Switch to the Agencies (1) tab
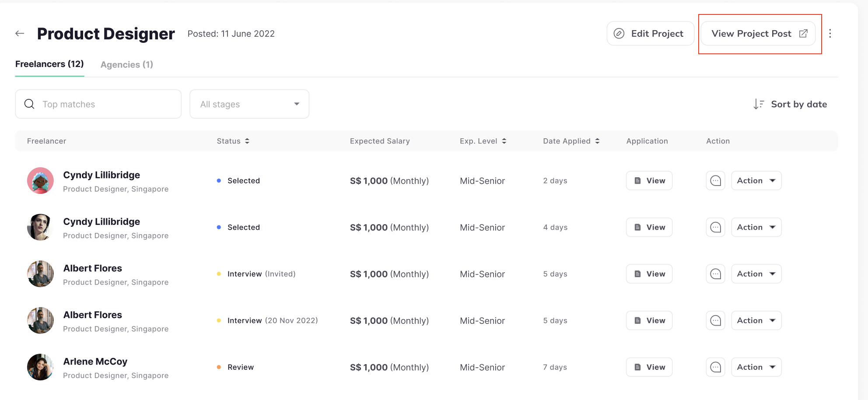This screenshot has width=868, height=400. pos(127,65)
